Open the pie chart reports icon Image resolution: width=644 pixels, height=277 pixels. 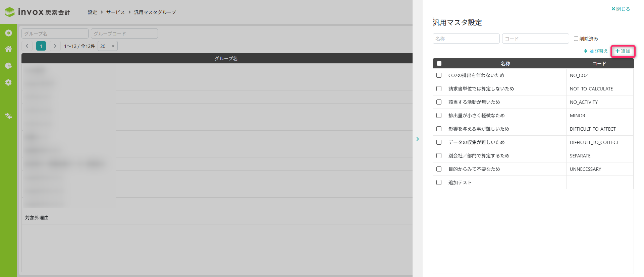click(8, 66)
